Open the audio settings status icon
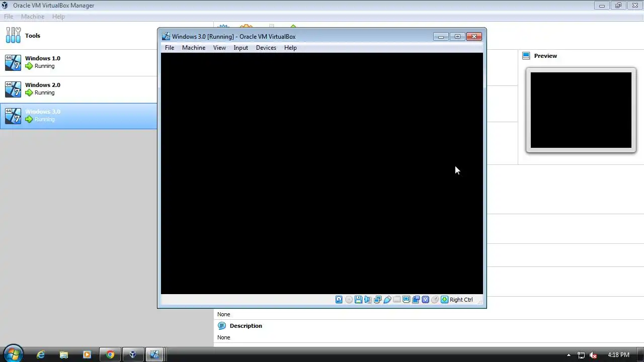 click(x=368, y=300)
